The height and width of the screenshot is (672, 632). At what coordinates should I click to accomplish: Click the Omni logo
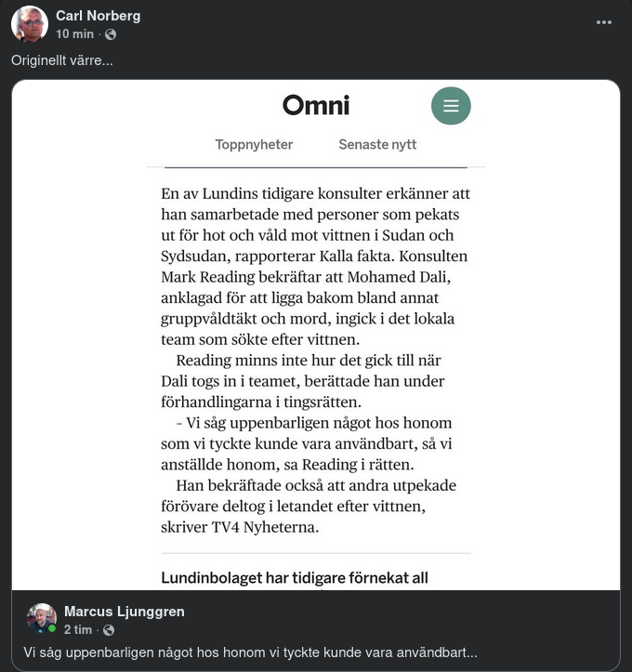[316, 105]
